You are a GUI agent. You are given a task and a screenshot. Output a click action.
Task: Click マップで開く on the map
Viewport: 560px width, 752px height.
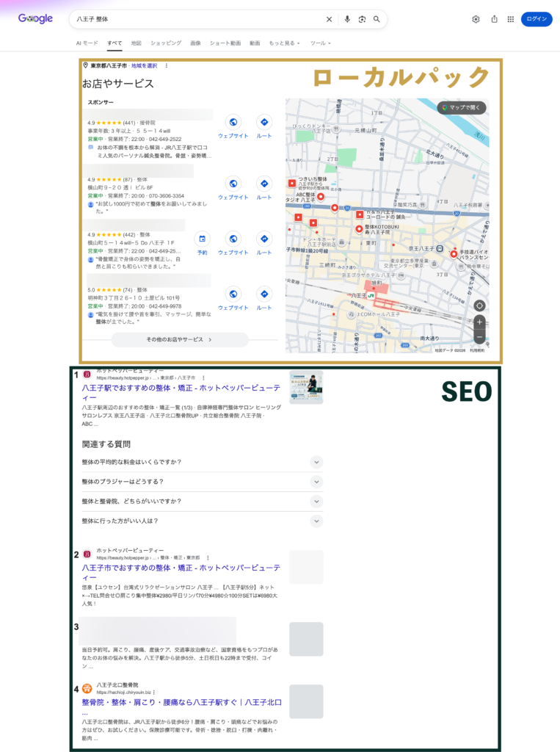(461, 108)
